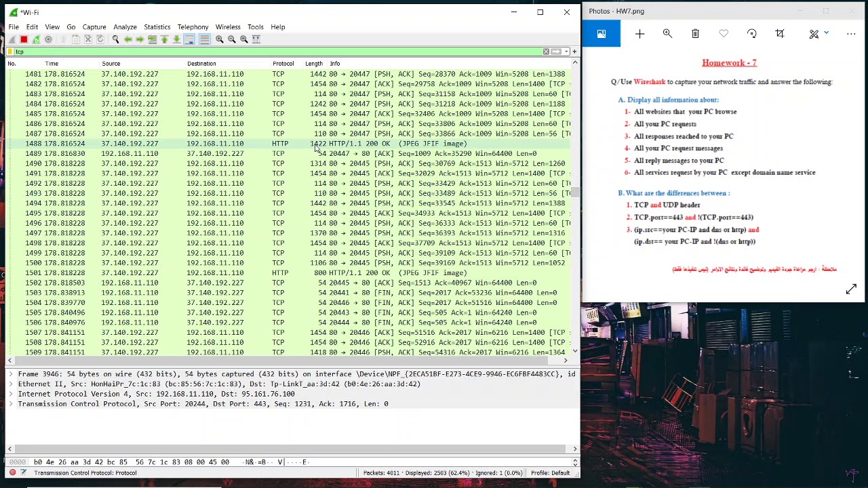Enter full screen in Photos viewer
The width and height of the screenshot is (868, 488).
click(851, 289)
